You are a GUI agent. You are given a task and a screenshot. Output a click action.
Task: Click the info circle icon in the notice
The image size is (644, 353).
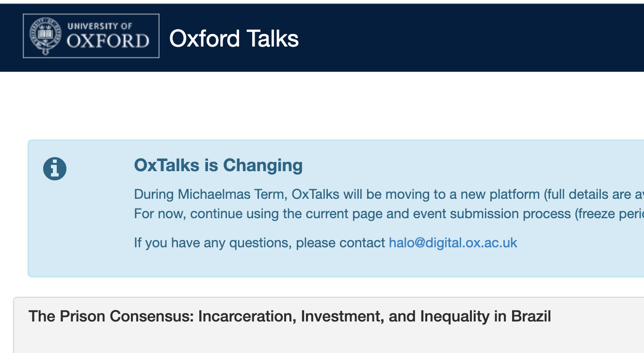coord(55,169)
